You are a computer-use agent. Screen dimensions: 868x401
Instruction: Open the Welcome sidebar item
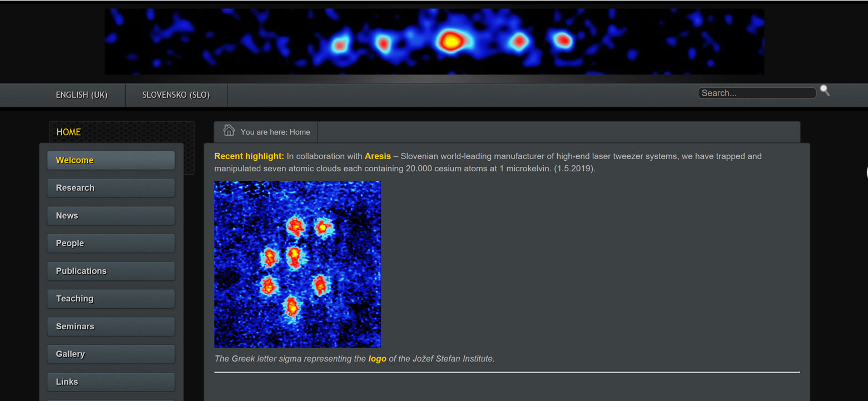tap(111, 160)
